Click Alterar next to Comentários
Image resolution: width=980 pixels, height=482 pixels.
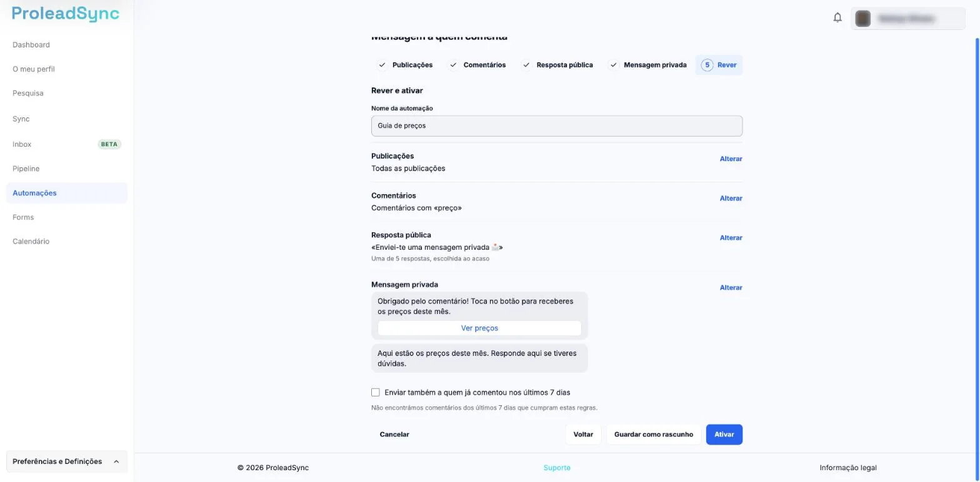[x=731, y=199]
